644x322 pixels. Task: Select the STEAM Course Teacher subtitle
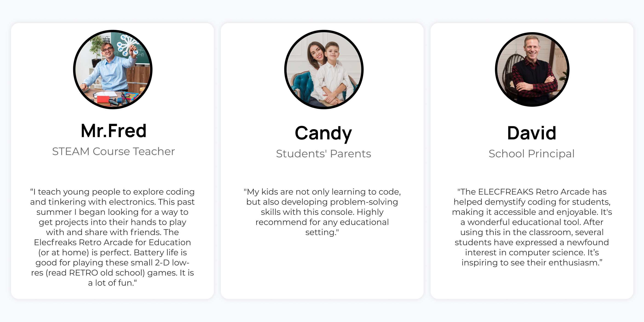tap(113, 151)
